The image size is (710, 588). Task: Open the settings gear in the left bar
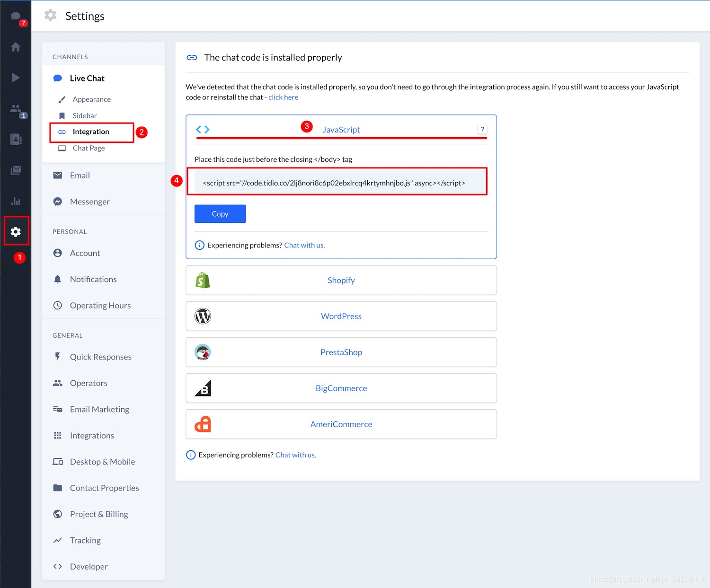pyautogui.click(x=16, y=231)
